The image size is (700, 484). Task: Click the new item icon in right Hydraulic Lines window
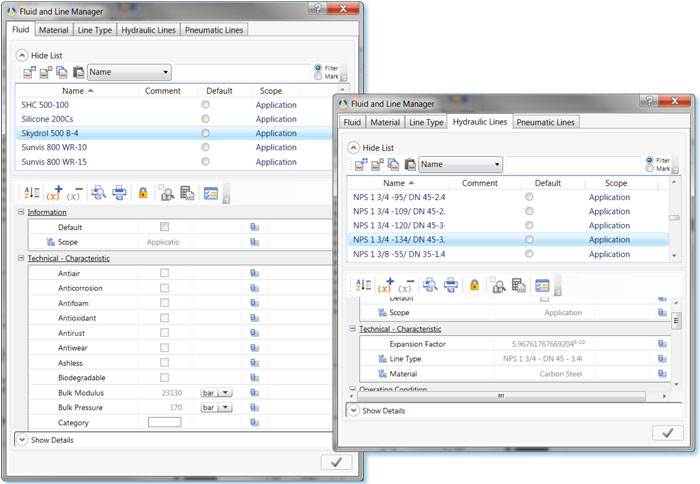coord(361,164)
